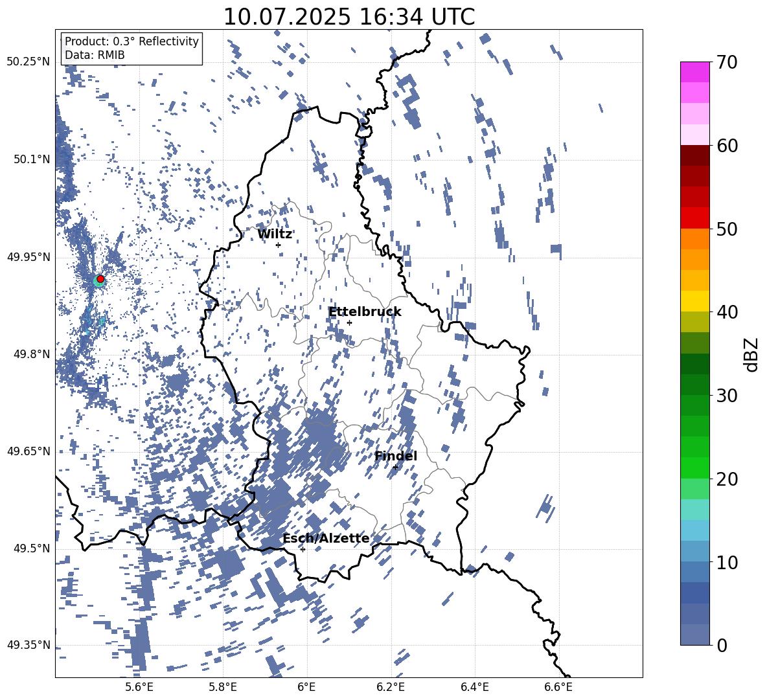Click the Findel station cross marker

395,467
